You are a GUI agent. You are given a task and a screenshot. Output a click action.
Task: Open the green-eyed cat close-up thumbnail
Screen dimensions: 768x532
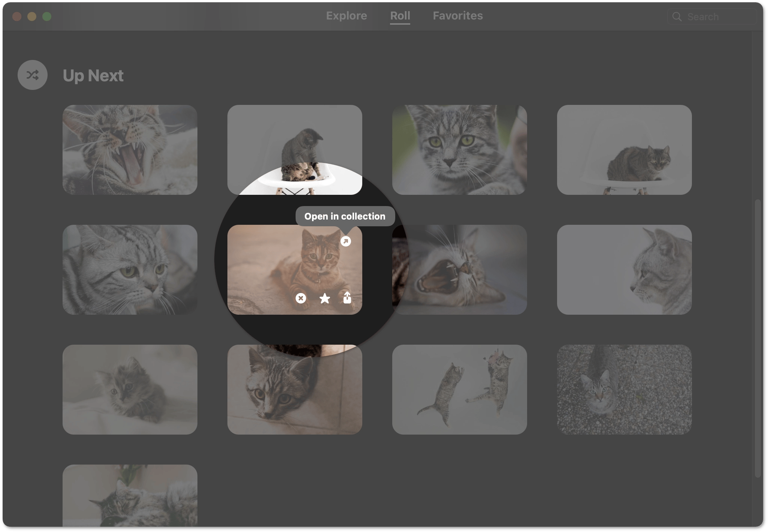(x=459, y=149)
